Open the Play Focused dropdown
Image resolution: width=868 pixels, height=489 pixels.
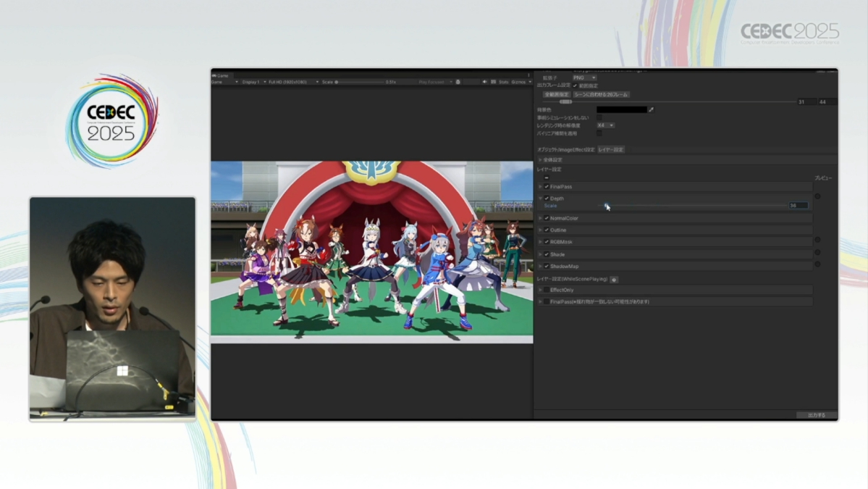[435, 82]
